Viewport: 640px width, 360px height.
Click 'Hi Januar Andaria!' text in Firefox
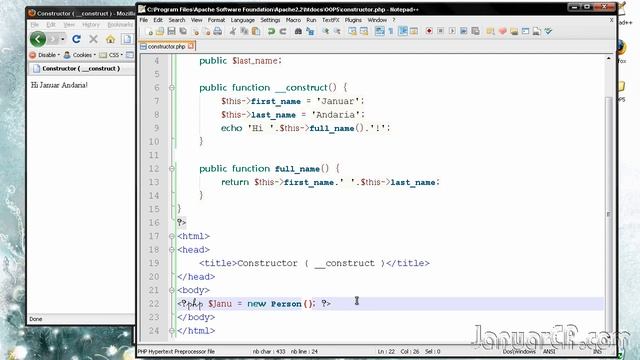59,85
